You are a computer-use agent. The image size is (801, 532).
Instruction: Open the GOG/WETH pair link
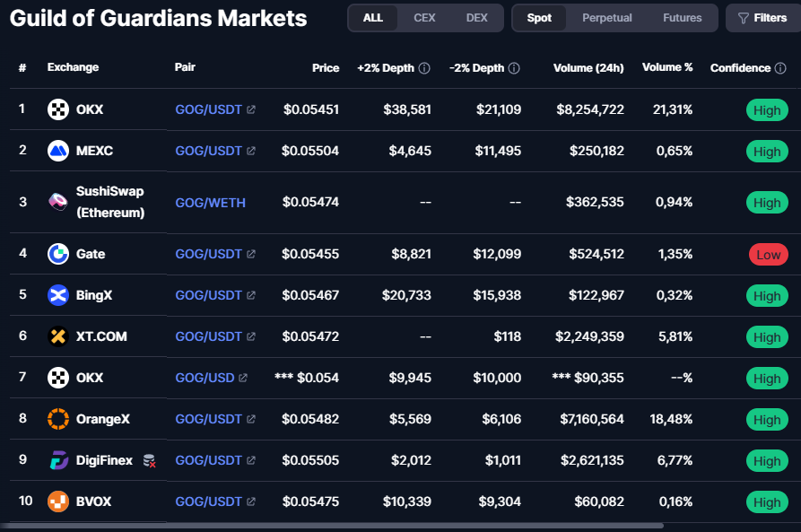(x=211, y=203)
